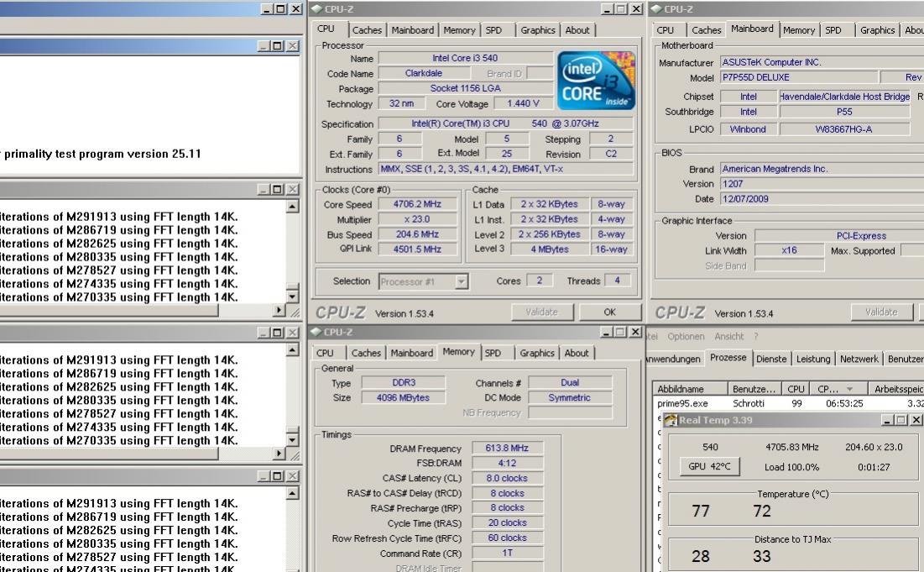The width and height of the screenshot is (924, 572).
Task: Switch to Prozesse tab in Task Manager
Action: coord(728,357)
